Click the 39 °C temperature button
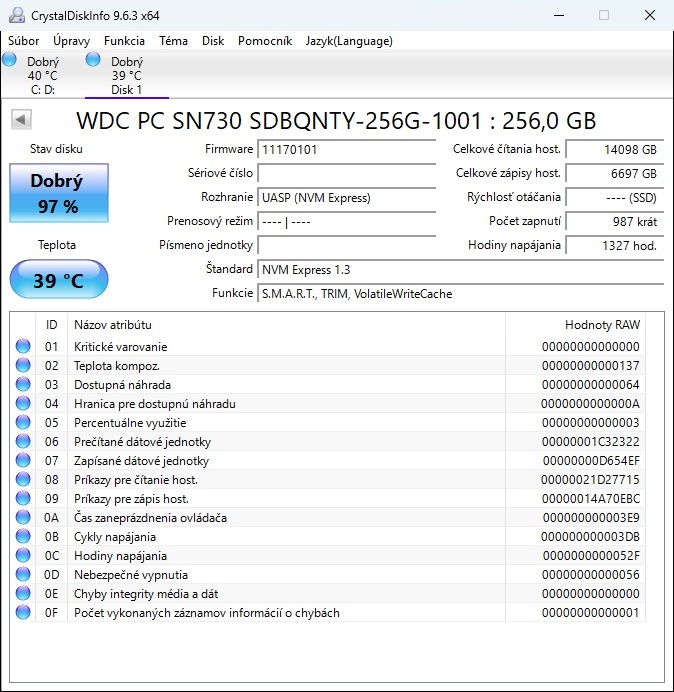Image resolution: width=674 pixels, height=692 pixels. point(59,279)
